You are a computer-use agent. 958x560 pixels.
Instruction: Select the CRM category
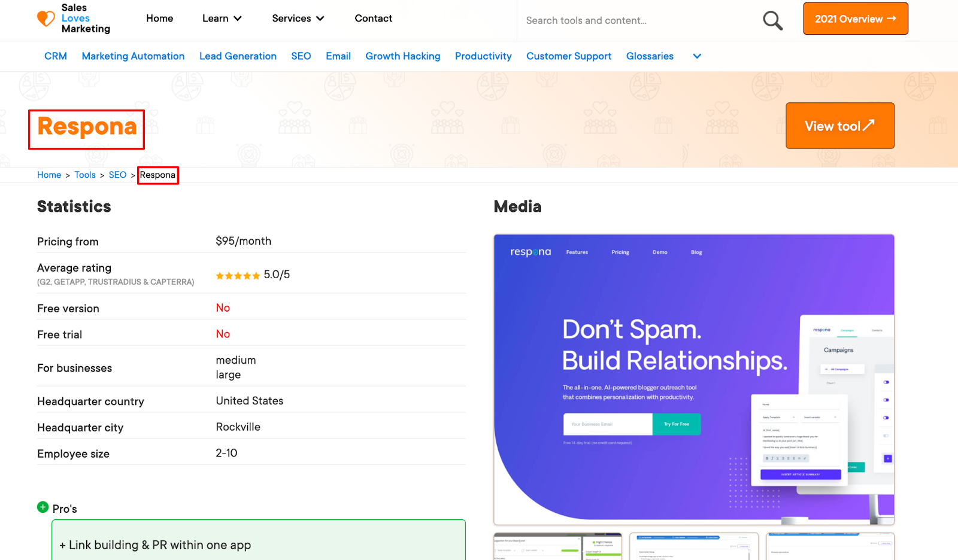[56, 56]
